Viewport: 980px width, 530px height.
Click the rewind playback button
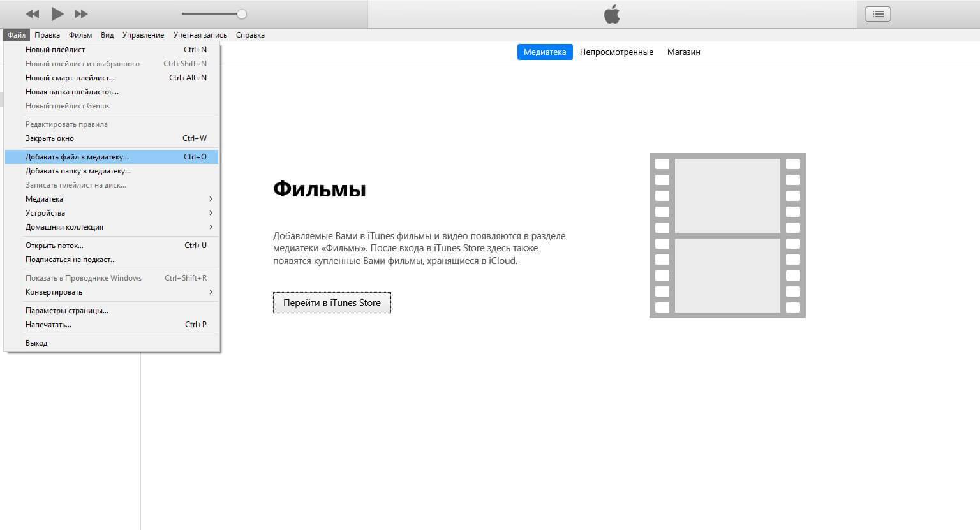(33, 14)
